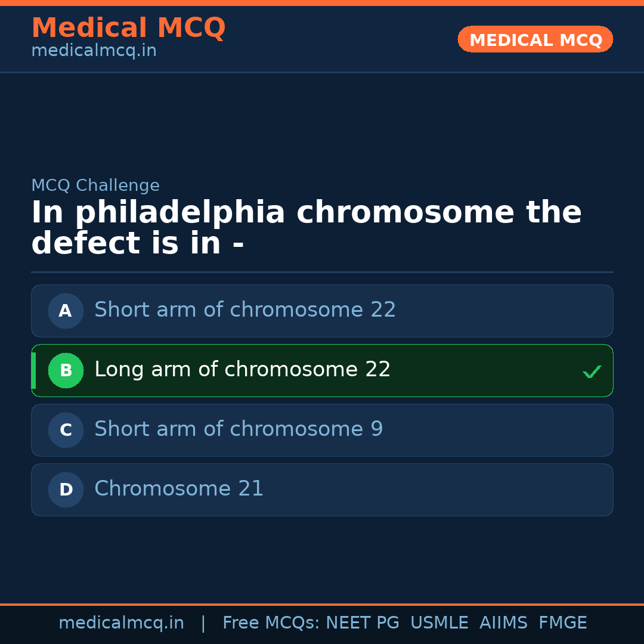Click the green B option circle
Viewport: 644px width, 644px height.
pos(66,370)
